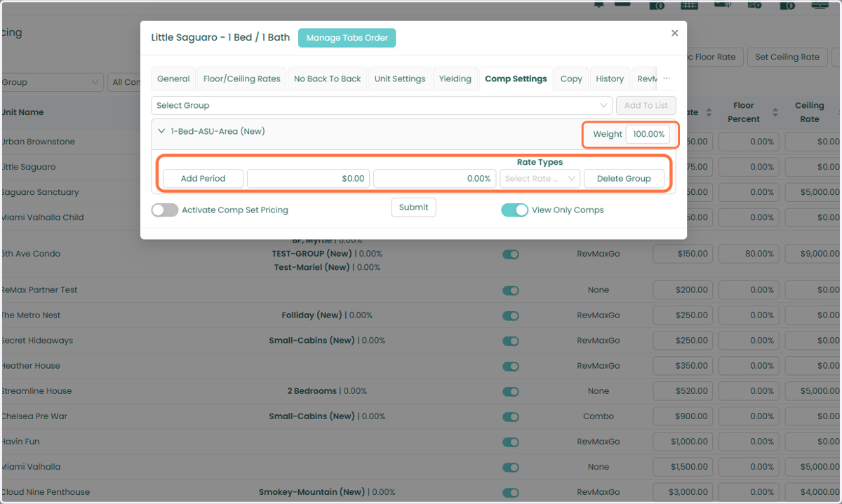
Task: Select the Comp Settings tab
Action: point(516,79)
